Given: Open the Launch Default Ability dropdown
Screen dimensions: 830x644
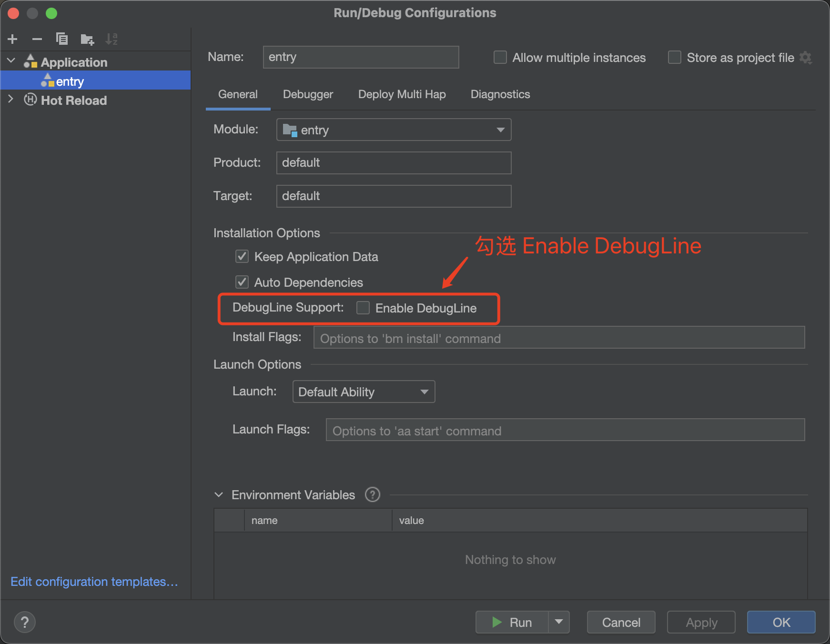Looking at the screenshot, I should (x=364, y=392).
